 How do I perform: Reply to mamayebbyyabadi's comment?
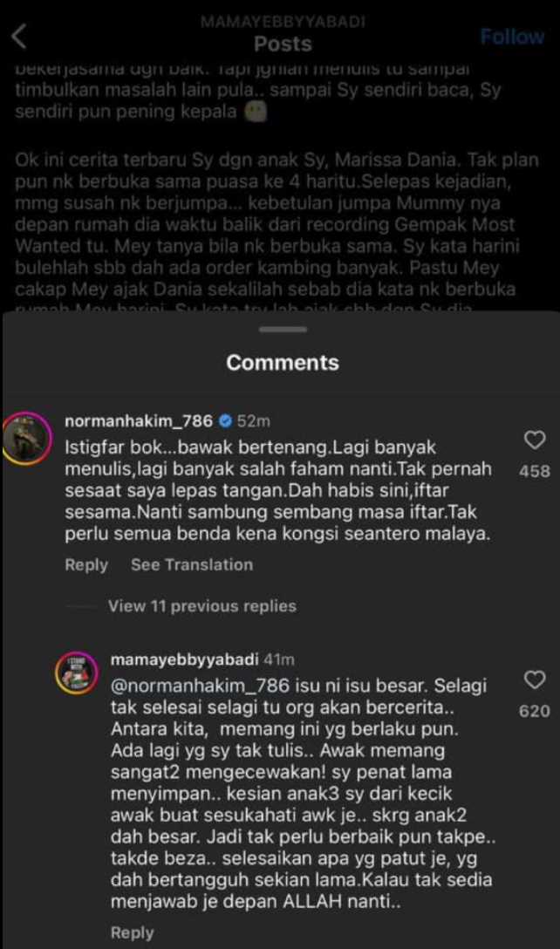tap(132, 932)
